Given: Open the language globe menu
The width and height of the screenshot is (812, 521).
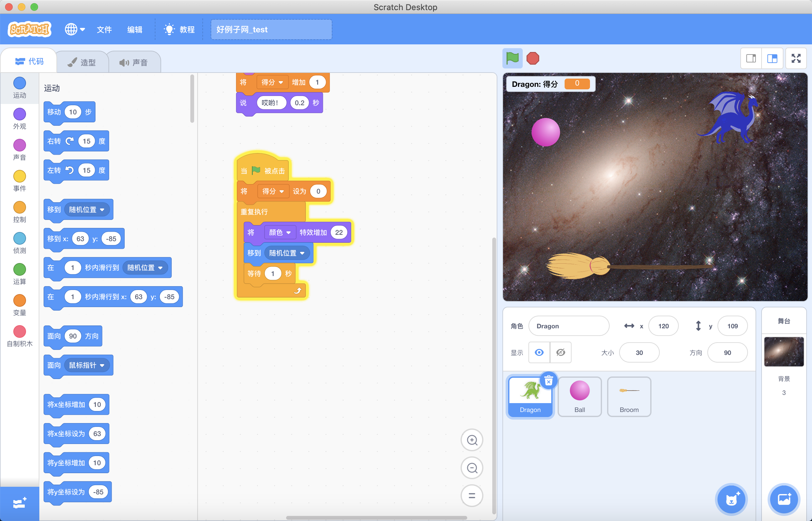Looking at the screenshot, I should click(75, 29).
